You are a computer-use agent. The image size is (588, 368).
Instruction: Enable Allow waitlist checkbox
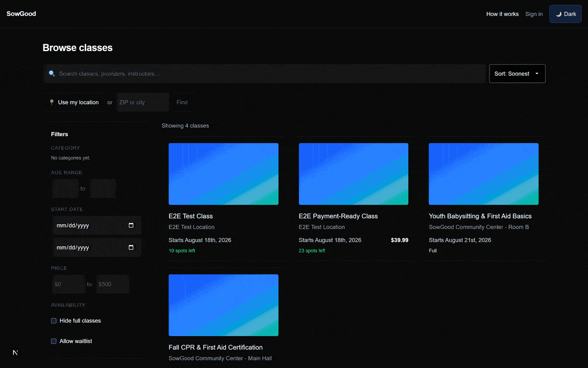click(53, 341)
